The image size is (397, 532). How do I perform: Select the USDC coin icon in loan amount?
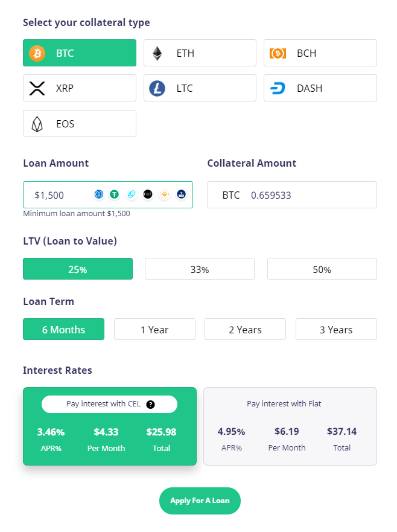pyautogui.click(x=99, y=194)
